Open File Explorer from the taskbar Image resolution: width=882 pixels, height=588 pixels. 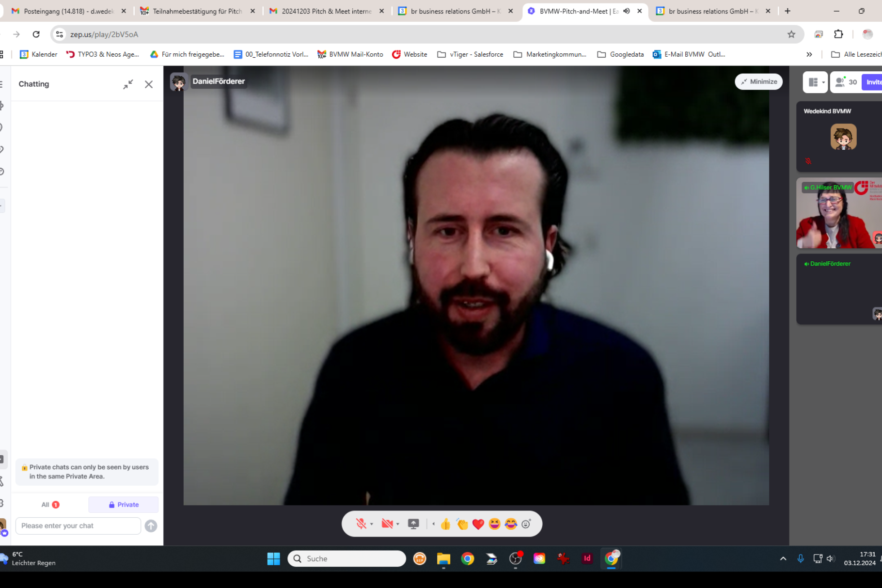(443, 559)
